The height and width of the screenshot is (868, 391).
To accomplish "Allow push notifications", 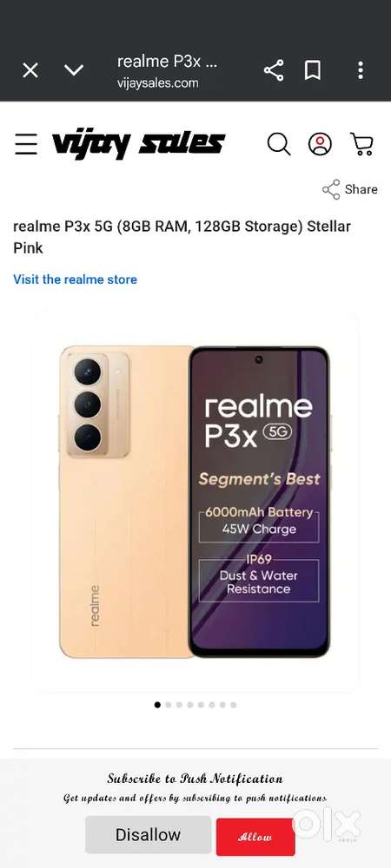I will point(255,837).
